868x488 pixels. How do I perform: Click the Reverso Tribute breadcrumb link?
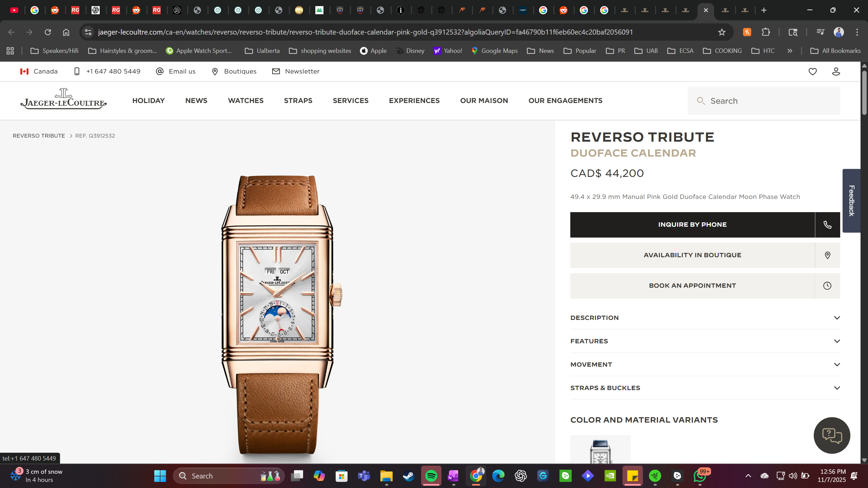(39, 136)
